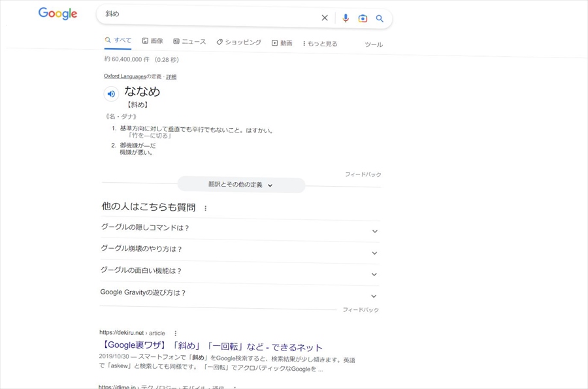Click the 詳細 link near Oxford Languages
Image resolution: width=588 pixels, height=389 pixels.
coord(171,77)
